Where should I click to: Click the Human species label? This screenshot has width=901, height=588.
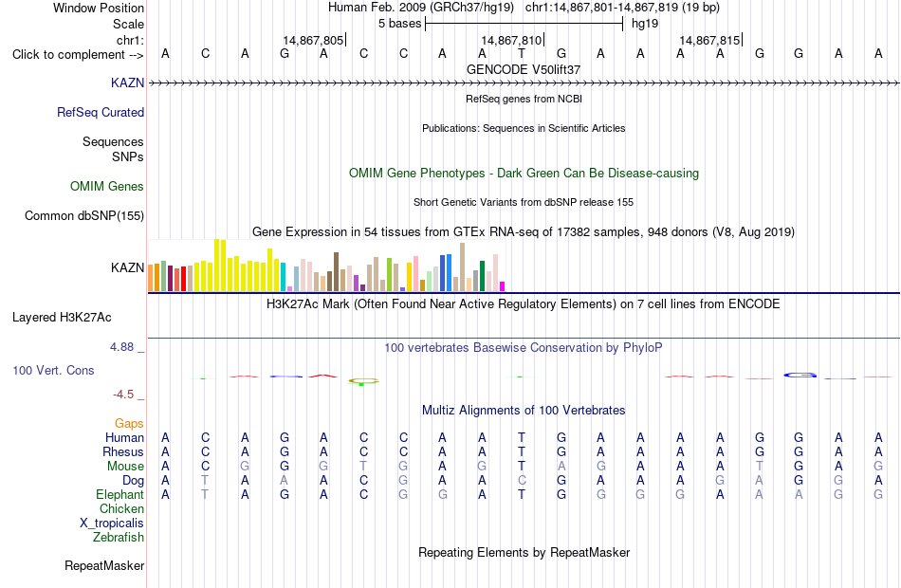point(124,437)
